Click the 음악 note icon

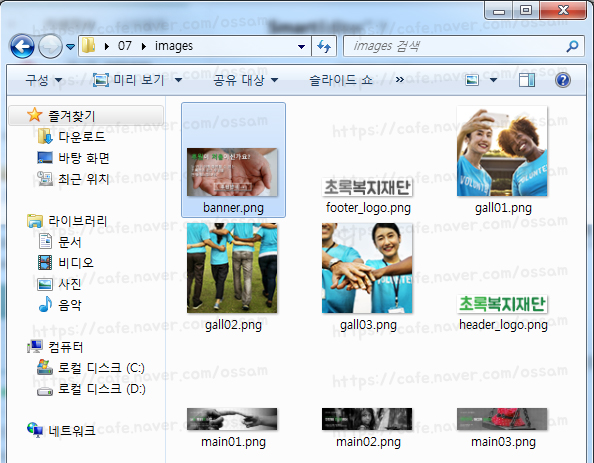(x=45, y=304)
